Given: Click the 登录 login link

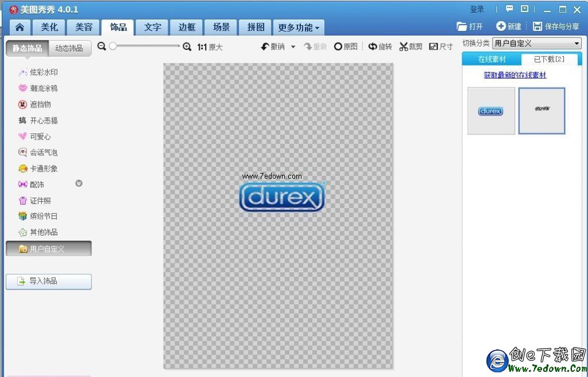Looking at the screenshot, I should 477,9.
